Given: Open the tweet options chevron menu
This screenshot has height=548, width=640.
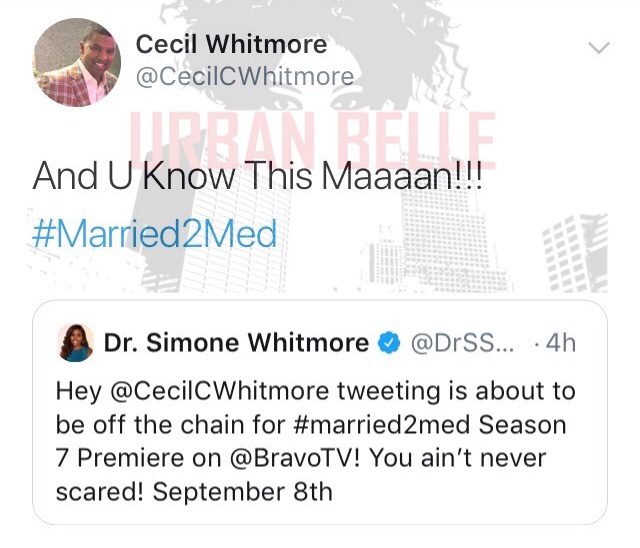Looking at the screenshot, I should 599,47.
